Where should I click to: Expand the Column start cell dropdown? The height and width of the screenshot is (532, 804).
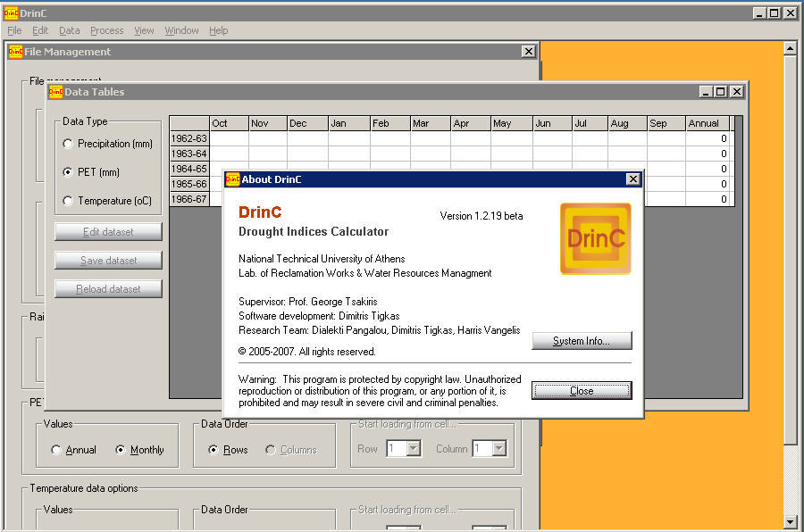click(499, 449)
